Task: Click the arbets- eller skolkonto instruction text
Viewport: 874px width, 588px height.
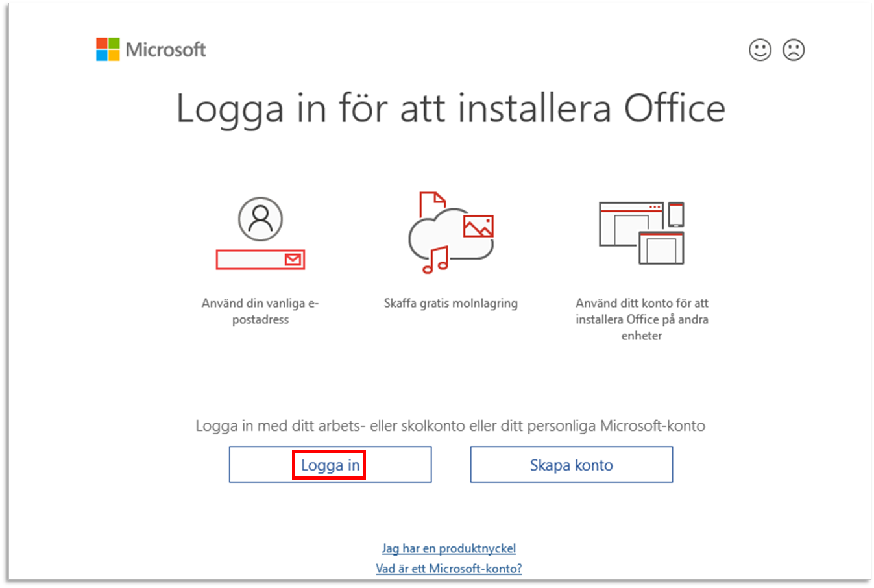Action: point(450,426)
